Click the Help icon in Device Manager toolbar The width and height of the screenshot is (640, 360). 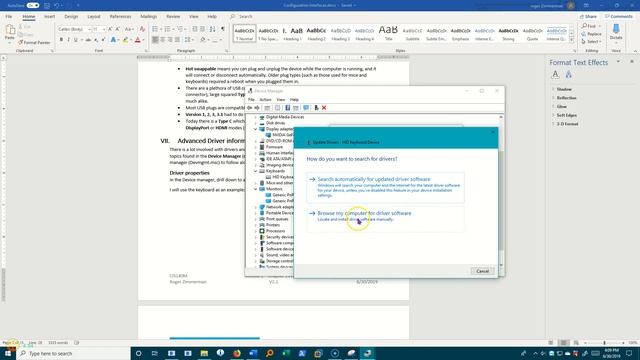[287, 108]
